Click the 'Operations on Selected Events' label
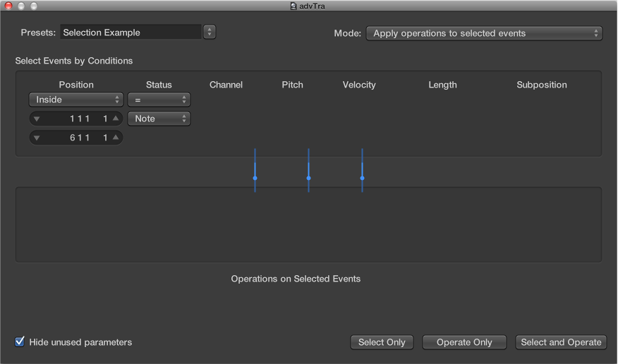The width and height of the screenshot is (618, 364). coord(296,279)
